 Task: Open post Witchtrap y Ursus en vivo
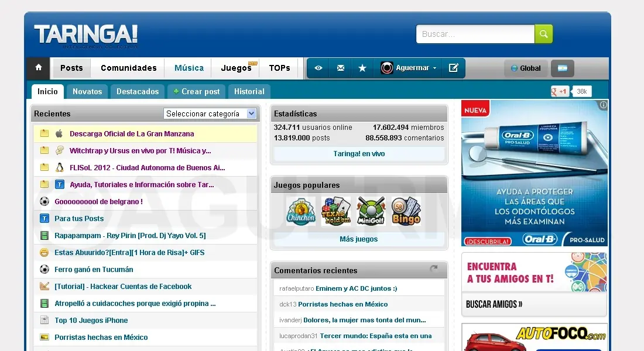[141, 151]
